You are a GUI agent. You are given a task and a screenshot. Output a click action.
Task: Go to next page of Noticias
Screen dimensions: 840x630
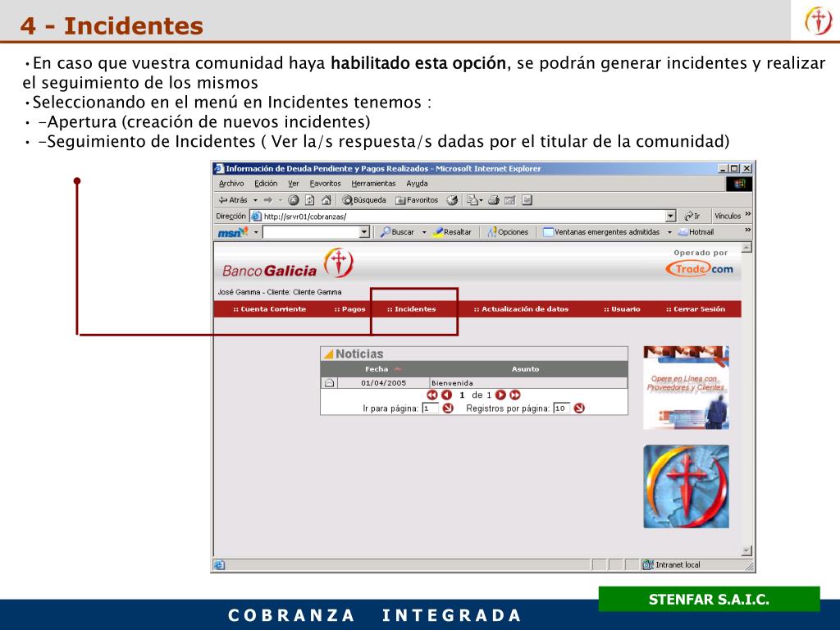click(500, 395)
